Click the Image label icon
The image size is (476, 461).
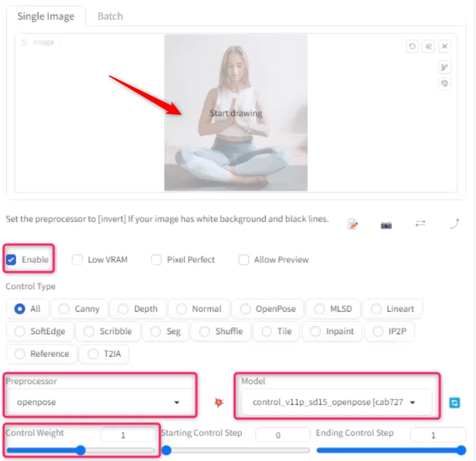pyautogui.click(x=25, y=42)
